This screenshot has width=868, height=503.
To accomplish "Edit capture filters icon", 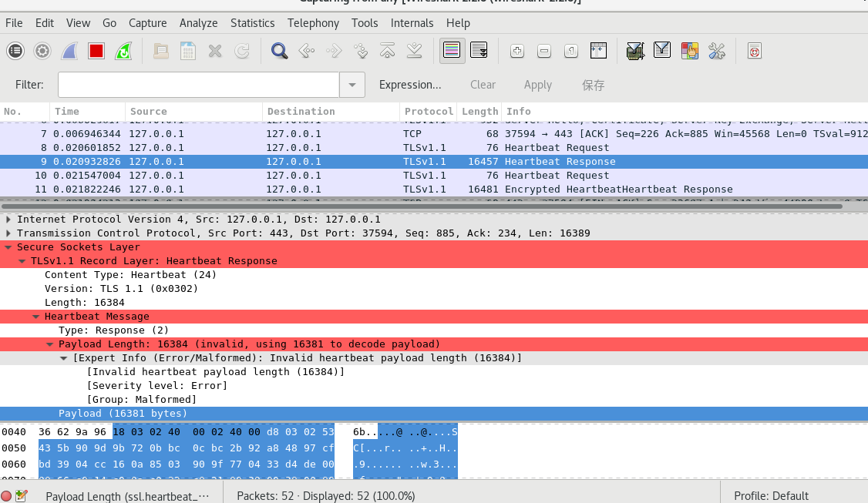I will [635, 51].
